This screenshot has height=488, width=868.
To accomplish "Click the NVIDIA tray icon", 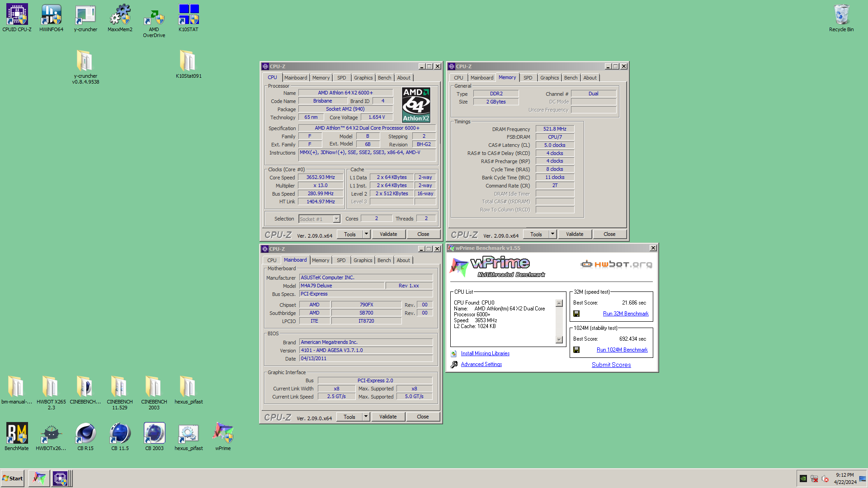I will 803,479.
